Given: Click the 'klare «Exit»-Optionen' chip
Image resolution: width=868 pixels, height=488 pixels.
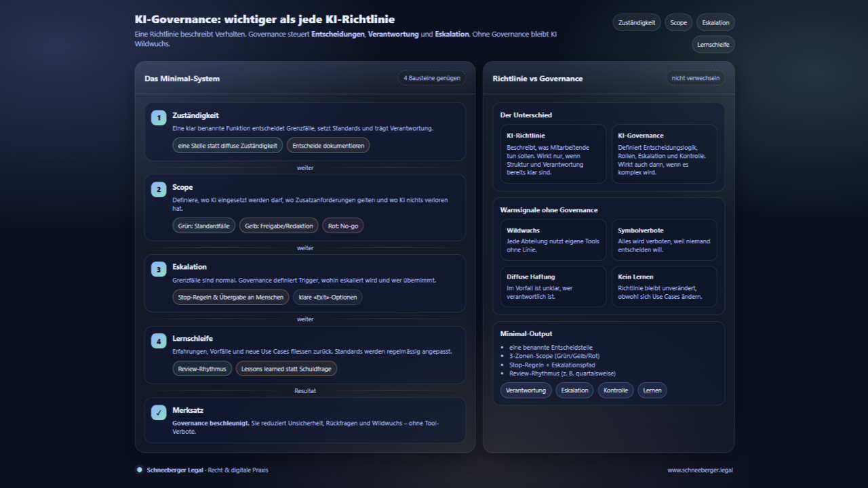Looking at the screenshot, I should (328, 297).
